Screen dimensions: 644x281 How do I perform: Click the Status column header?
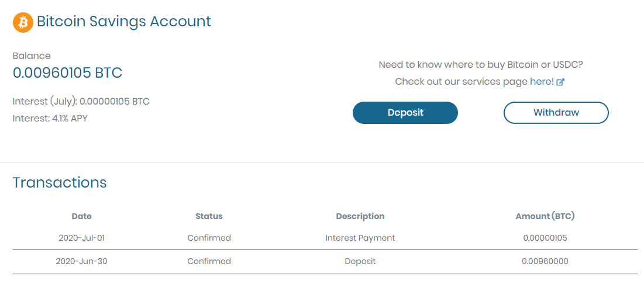[209, 216]
